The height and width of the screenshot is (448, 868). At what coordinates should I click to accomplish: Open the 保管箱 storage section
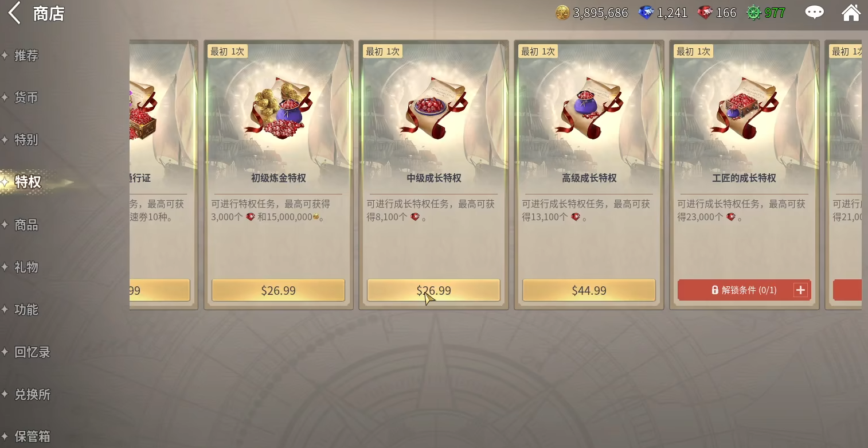[32, 437]
